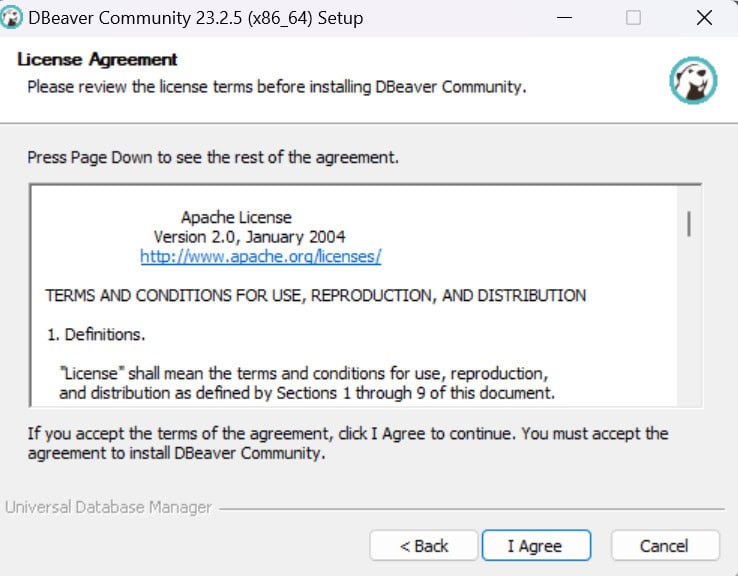The height and width of the screenshot is (576, 738).
Task: Click the license text scrollbar thumb
Action: point(689,223)
